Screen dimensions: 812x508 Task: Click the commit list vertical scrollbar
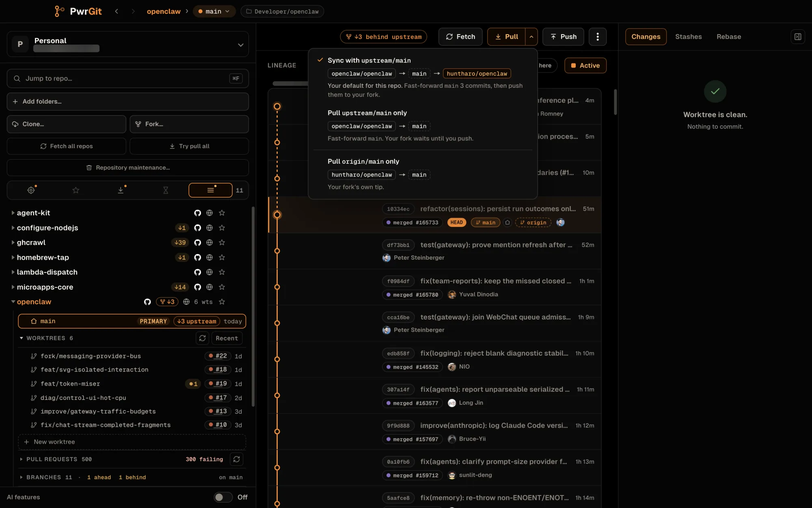pos(615,102)
